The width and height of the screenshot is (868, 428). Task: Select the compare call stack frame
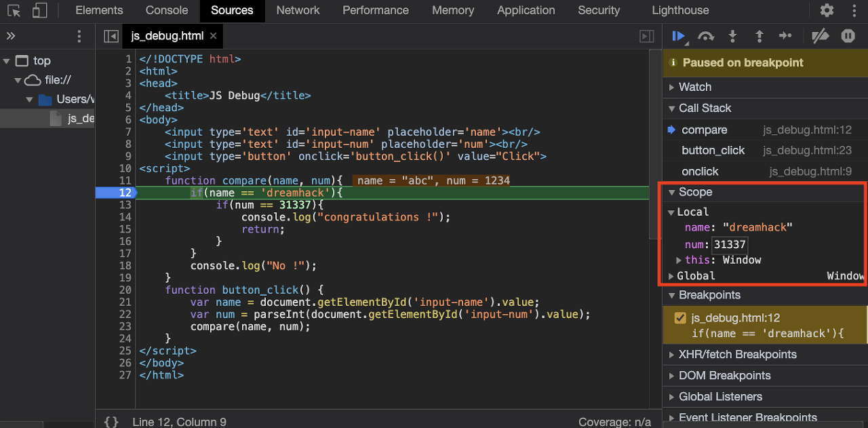click(705, 130)
